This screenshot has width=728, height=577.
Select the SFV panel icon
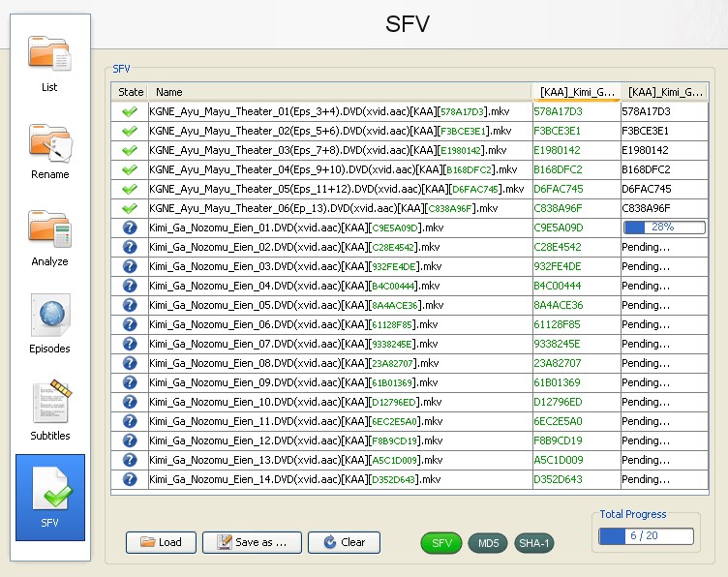[x=49, y=497]
